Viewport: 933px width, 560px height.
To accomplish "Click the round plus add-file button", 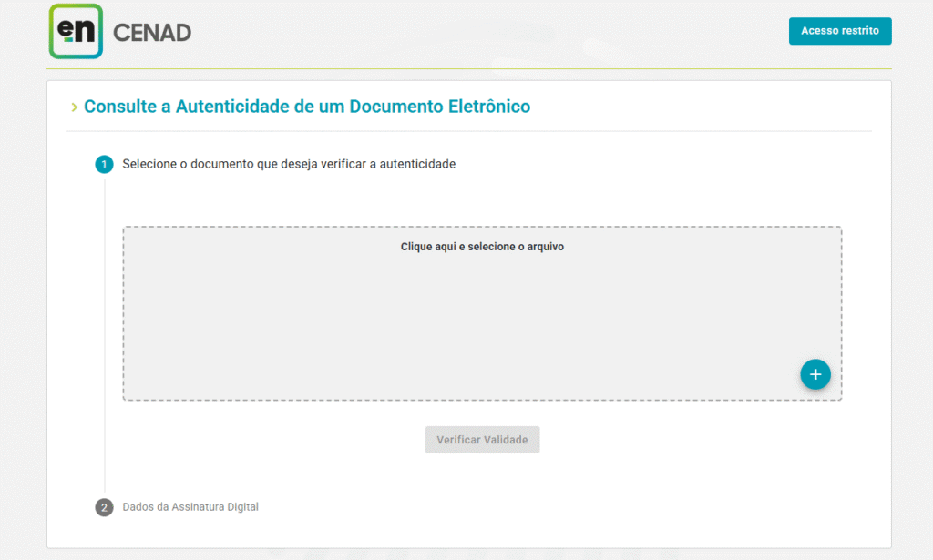I will tap(815, 374).
